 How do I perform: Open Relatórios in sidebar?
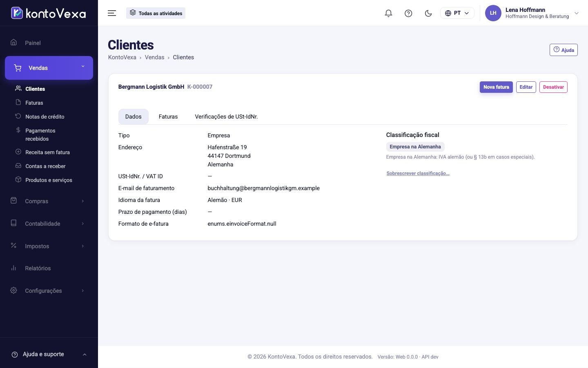point(49,268)
